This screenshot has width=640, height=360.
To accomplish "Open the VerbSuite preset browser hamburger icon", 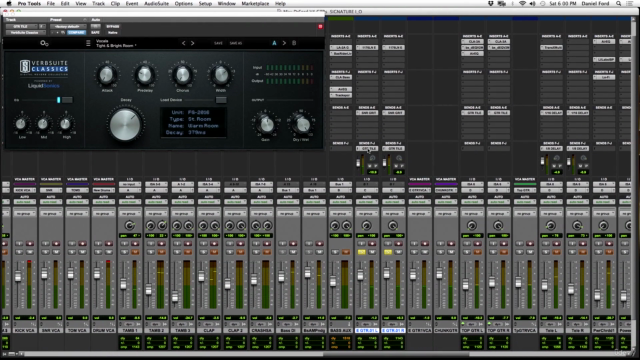I will pyautogui.click(x=88, y=43).
